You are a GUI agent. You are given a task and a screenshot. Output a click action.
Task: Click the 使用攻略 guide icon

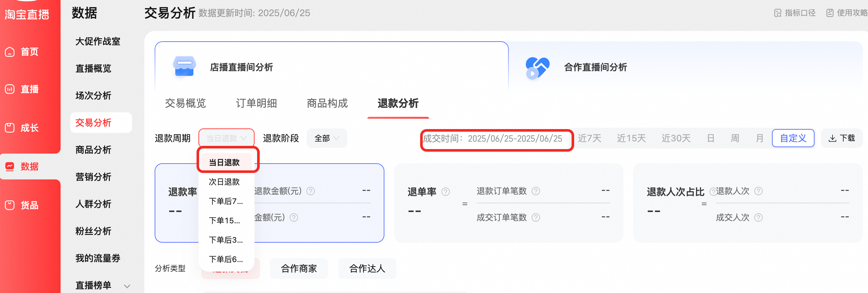tap(830, 13)
